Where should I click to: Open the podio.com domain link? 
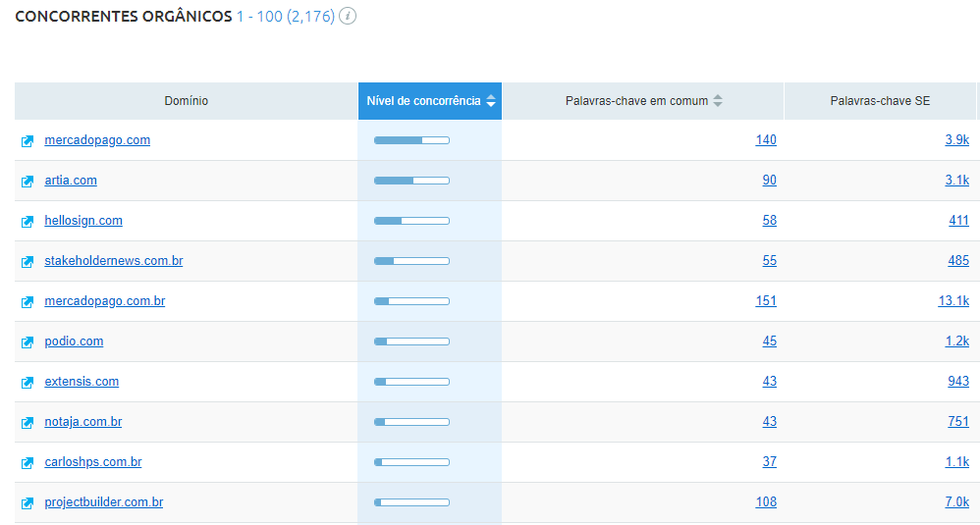tap(74, 341)
